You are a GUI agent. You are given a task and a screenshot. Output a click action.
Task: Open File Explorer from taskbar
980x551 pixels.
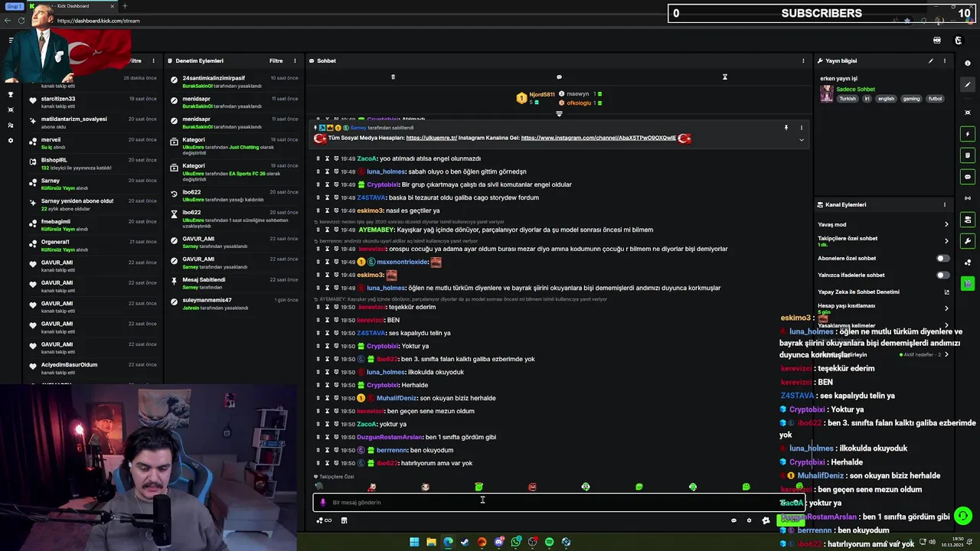click(x=431, y=542)
